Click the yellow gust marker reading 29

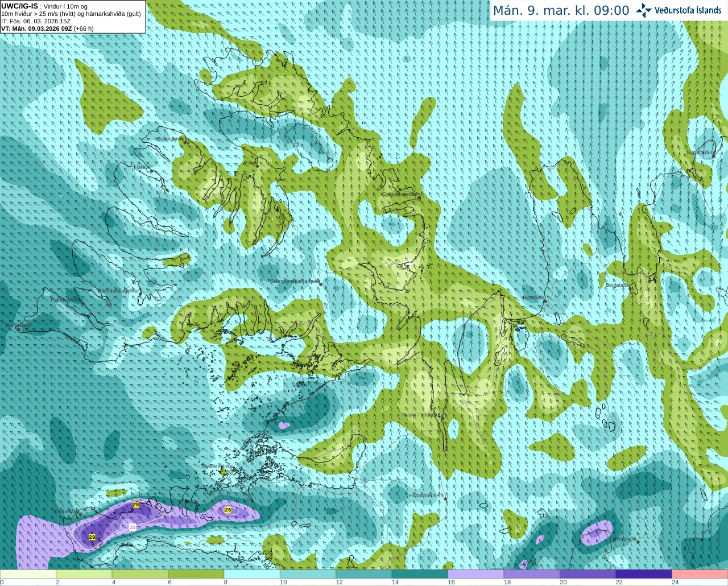(92, 537)
